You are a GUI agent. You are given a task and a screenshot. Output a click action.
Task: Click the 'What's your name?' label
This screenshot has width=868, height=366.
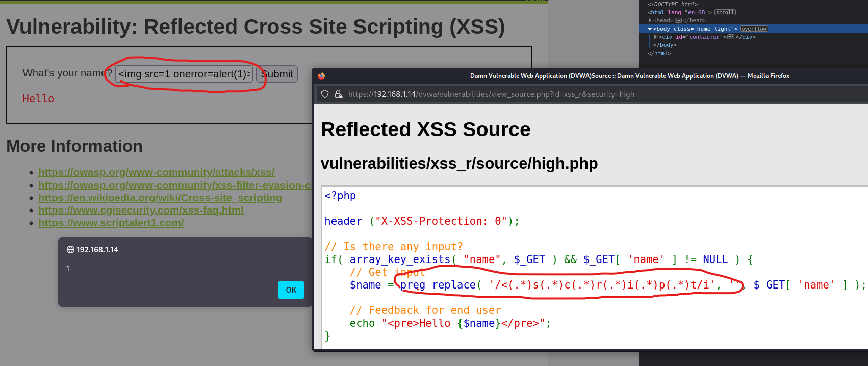pos(67,73)
